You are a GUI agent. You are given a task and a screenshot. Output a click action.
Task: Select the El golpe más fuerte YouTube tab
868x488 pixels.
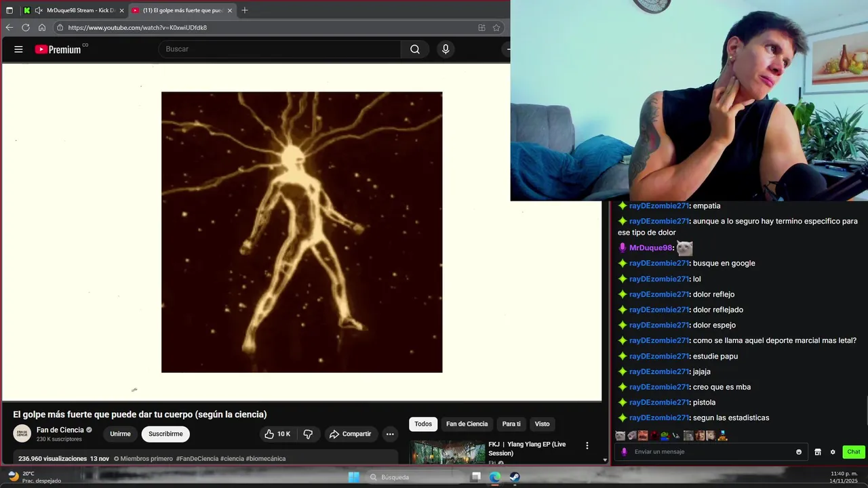pos(183,10)
